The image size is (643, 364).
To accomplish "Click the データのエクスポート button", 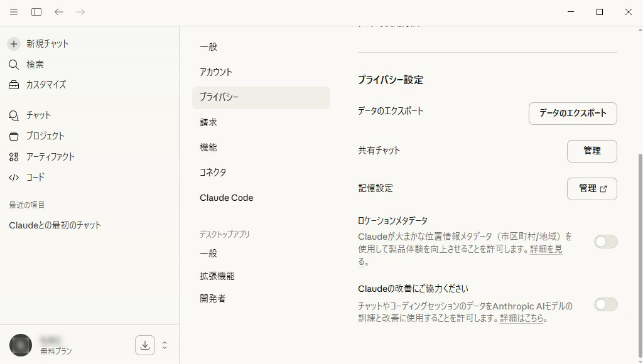I will point(572,114).
